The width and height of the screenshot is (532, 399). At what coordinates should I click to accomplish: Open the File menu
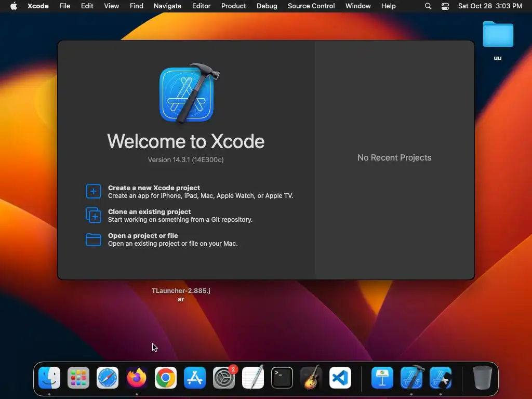tap(65, 6)
